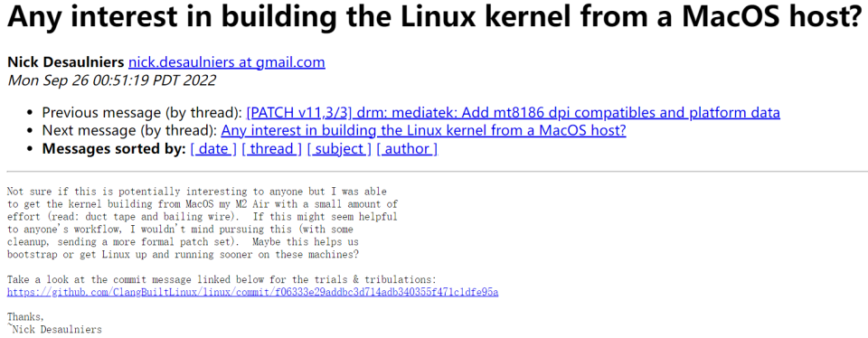Click the "Thanks," closing line
This screenshot has width=868, height=338.
25,317
